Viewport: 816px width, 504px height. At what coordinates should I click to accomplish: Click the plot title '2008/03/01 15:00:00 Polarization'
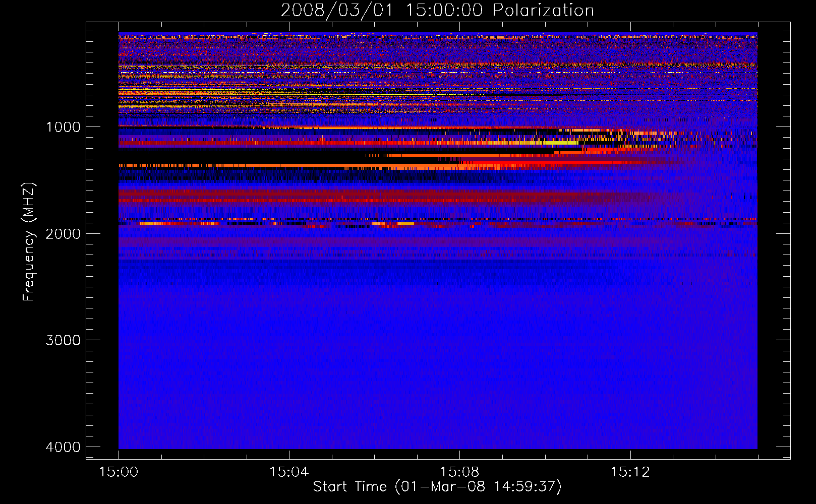[437, 11]
